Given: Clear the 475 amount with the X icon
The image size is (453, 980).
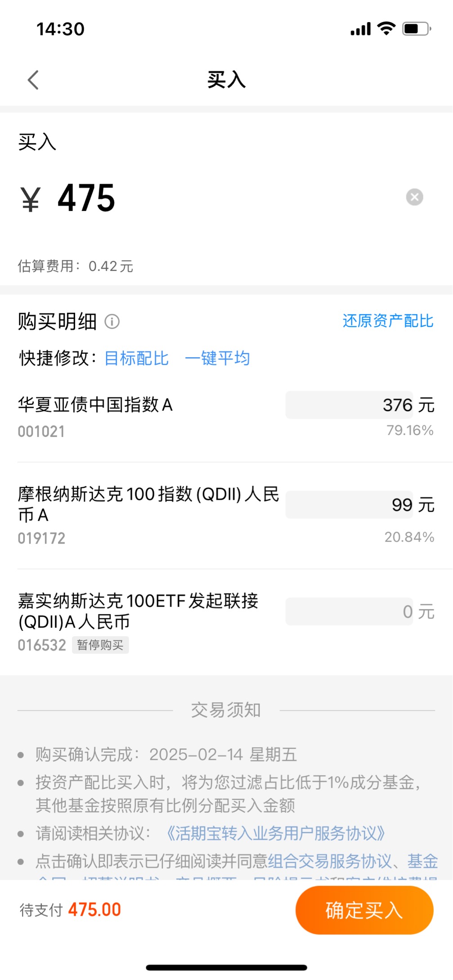Looking at the screenshot, I should [414, 197].
